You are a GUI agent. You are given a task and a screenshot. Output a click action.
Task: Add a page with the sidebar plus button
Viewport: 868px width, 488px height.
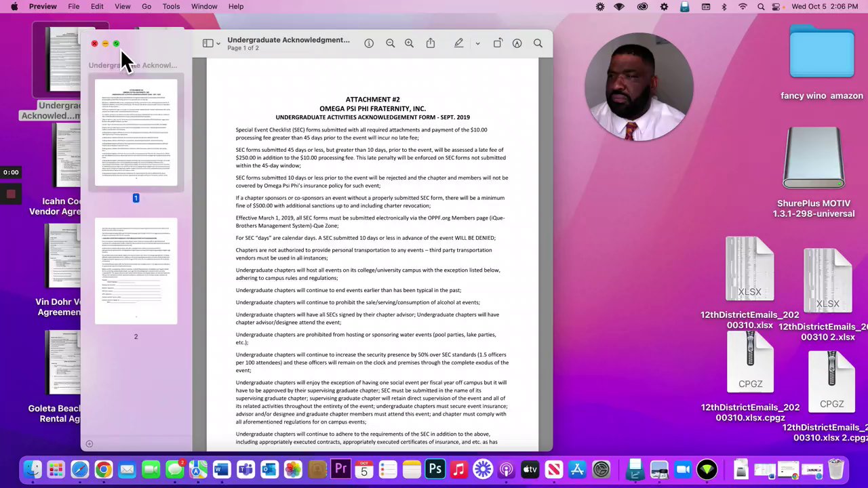[89, 444]
